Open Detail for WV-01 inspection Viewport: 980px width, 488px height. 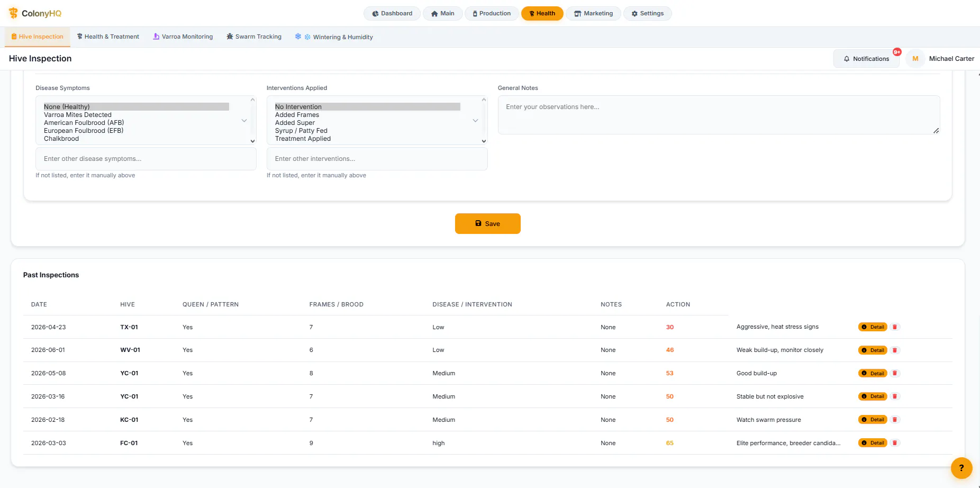[x=873, y=350]
